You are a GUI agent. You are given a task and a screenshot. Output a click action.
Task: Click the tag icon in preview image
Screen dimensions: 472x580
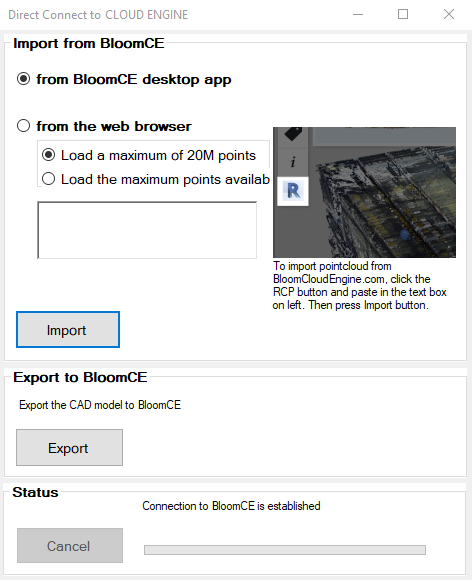293,134
